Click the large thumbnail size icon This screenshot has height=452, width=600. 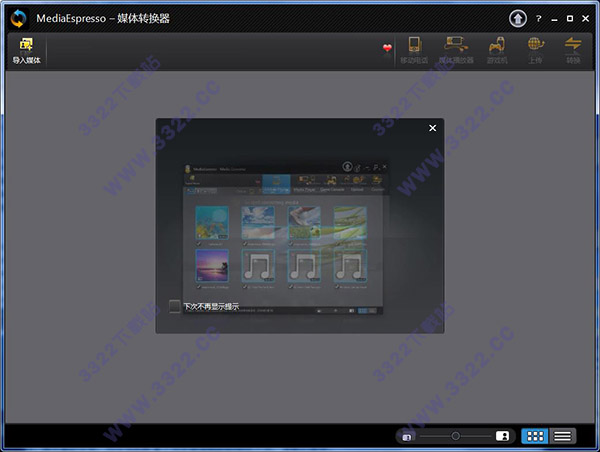pyautogui.click(x=502, y=436)
